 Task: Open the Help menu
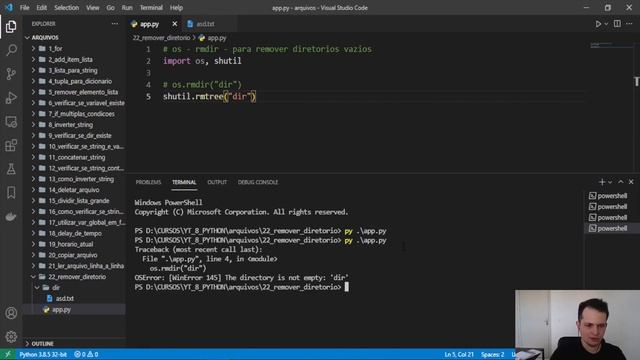pos(176,8)
